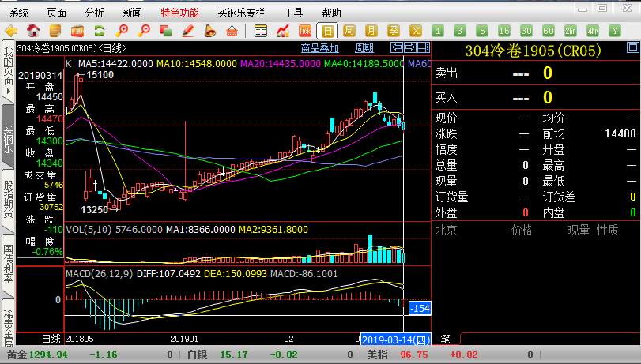The width and height of the screenshot is (641, 364).
Task: Click the zoom in magnifier icon
Action: 123,31
